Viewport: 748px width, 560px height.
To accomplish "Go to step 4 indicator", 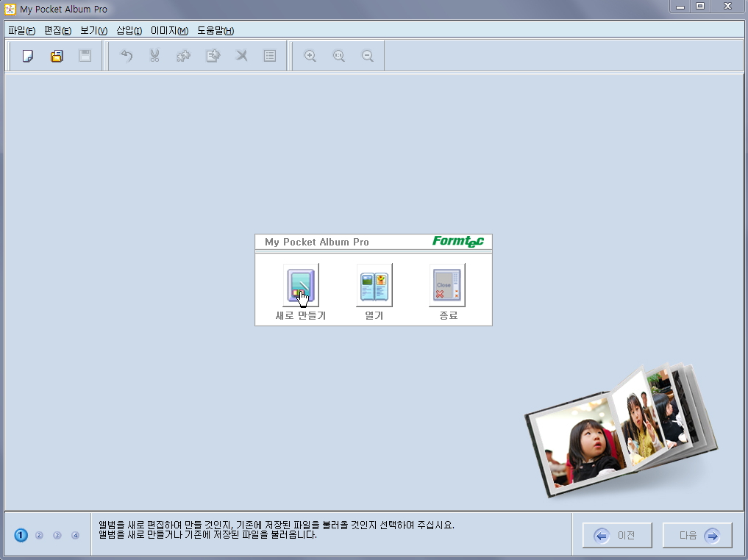I will (x=75, y=535).
